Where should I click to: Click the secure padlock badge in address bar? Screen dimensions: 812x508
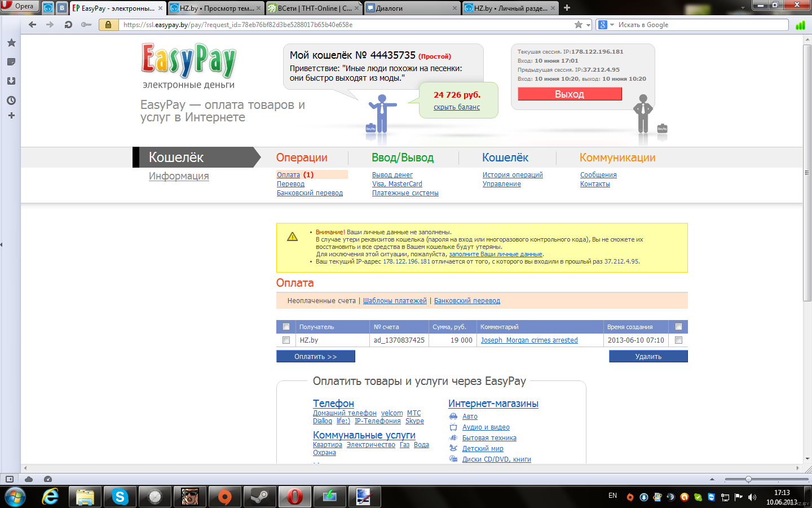(x=108, y=25)
